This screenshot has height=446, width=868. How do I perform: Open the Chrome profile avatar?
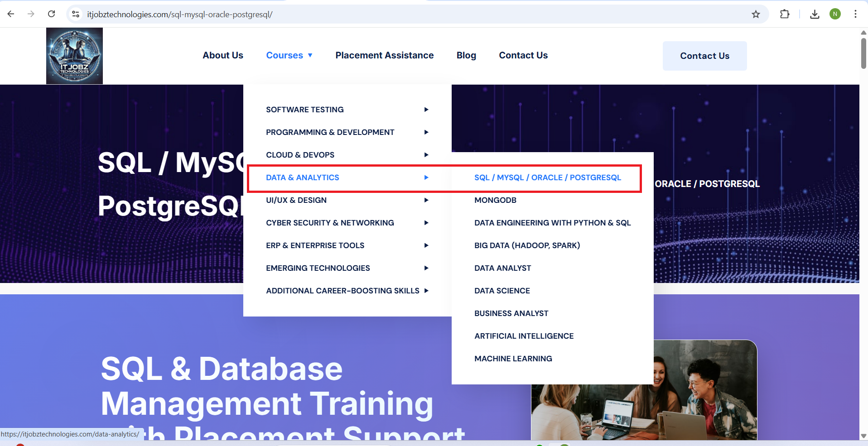click(x=835, y=14)
